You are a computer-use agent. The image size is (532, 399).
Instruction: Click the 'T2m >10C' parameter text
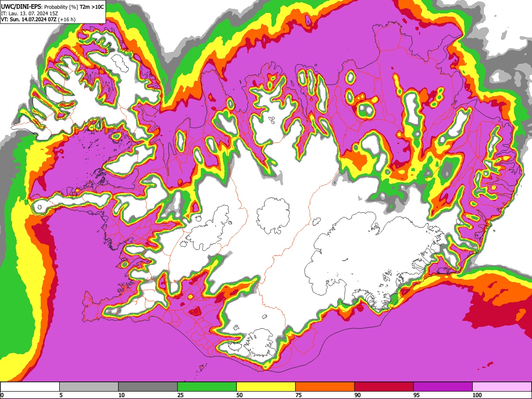pyautogui.click(x=92, y=7)
